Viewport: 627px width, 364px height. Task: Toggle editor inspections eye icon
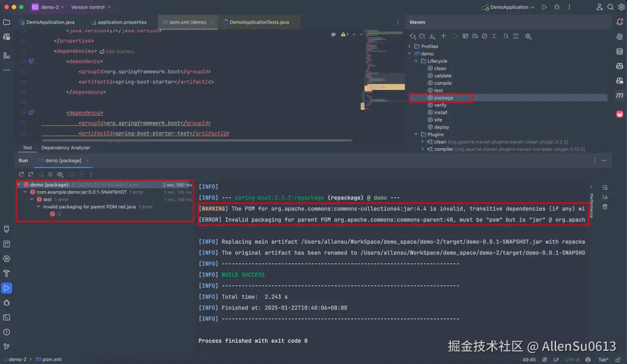[x=333, y=34]
